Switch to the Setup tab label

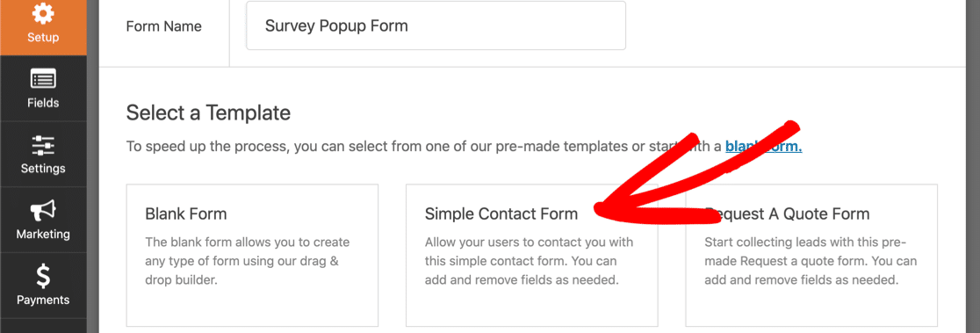[43, 38]
